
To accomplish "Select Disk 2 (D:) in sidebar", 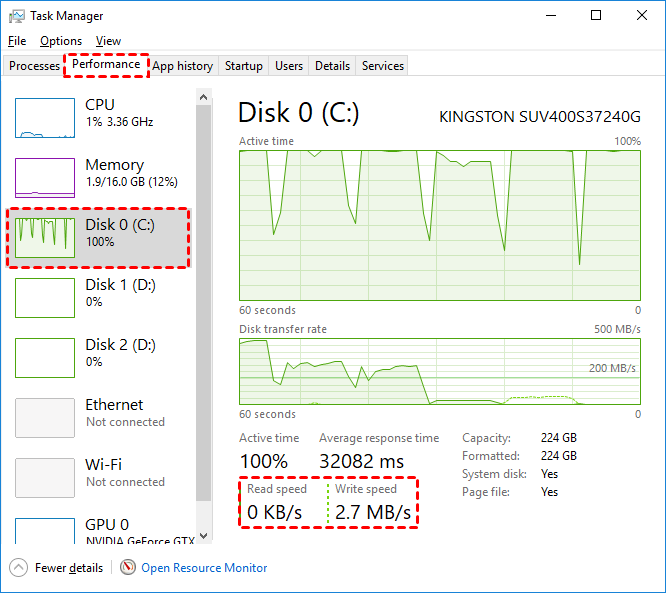I will [99, 358].
